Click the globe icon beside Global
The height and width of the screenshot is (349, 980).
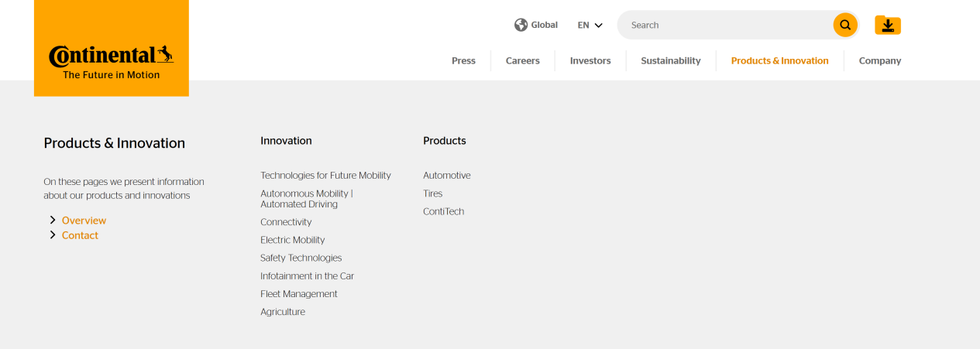(521, 25)
